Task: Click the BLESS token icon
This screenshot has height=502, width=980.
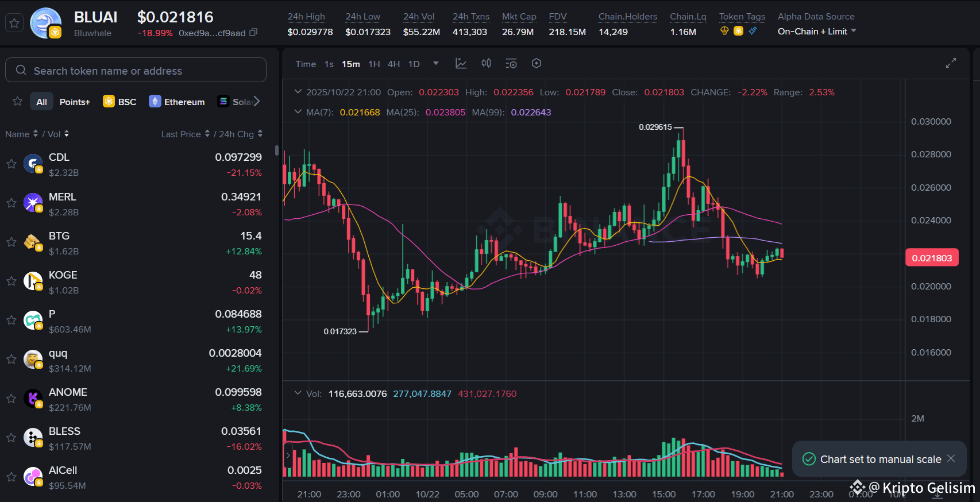Action: [x=33, y=437]
